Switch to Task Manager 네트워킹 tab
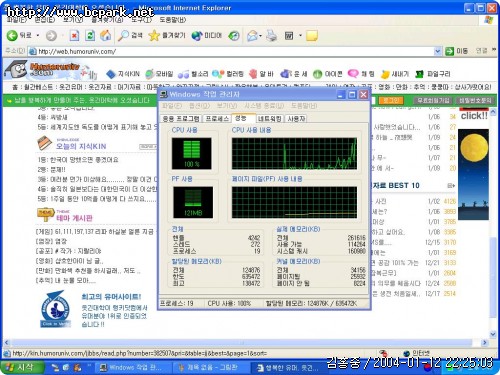Screen dimensions: 500x375 pos(270,119)
